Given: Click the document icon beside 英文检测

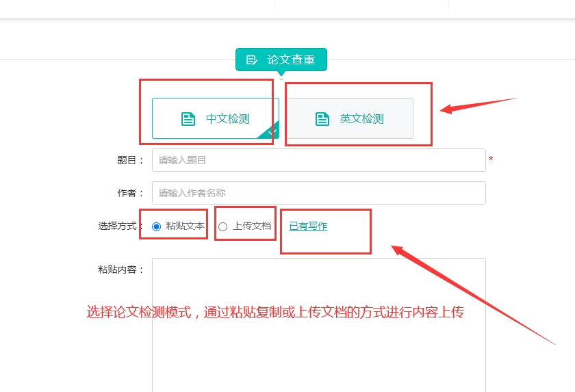Looking at the screenshot, I should pos(322,119).
